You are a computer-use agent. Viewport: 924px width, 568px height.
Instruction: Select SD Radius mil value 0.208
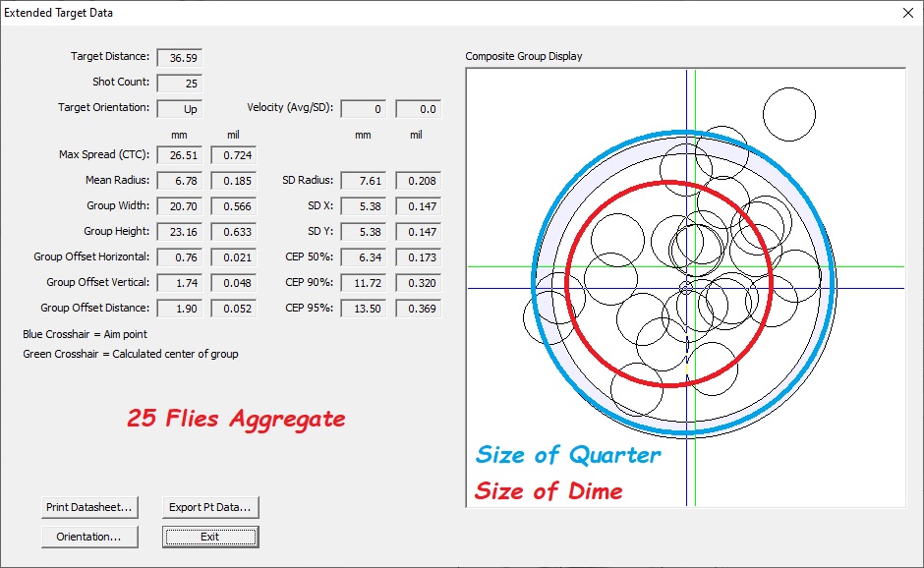pos(419,181)
